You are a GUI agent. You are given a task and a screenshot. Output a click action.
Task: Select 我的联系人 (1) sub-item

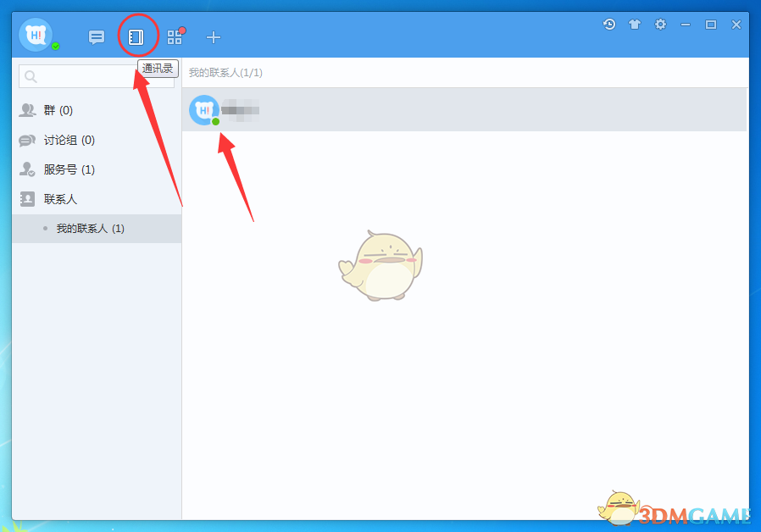coord(91,229)
